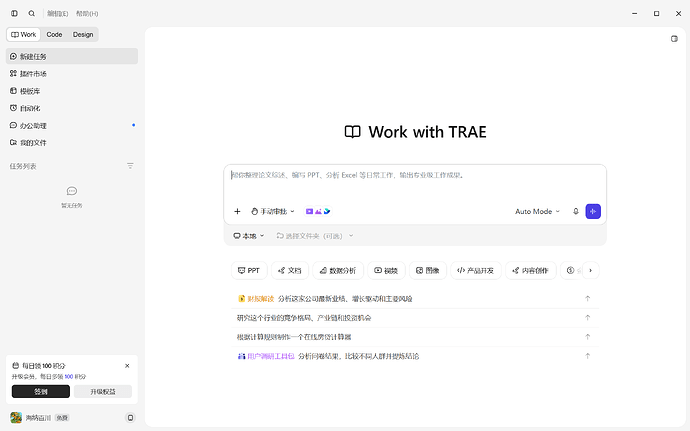Open 自动化 automation in sidebar
The width and height of the screenshot is (690, 431).
72,108
